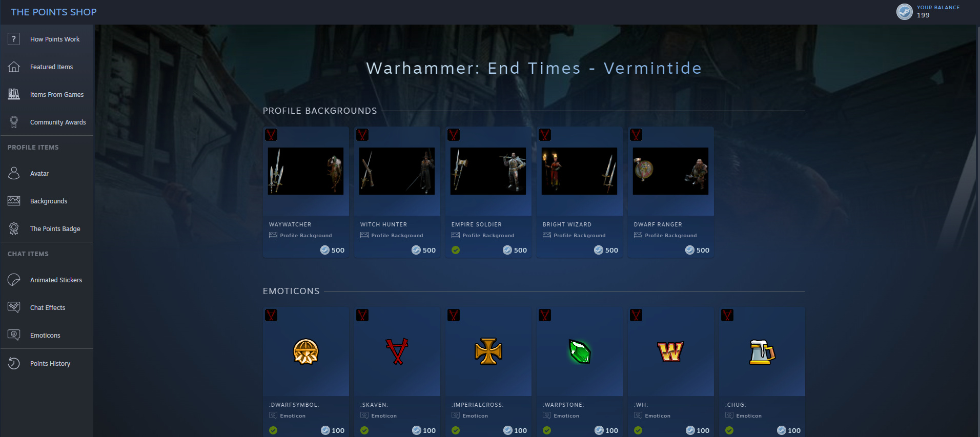
Task: Click green checkmark on DWARFSYMBOL emoticon
Action: [x=273, y=430]
